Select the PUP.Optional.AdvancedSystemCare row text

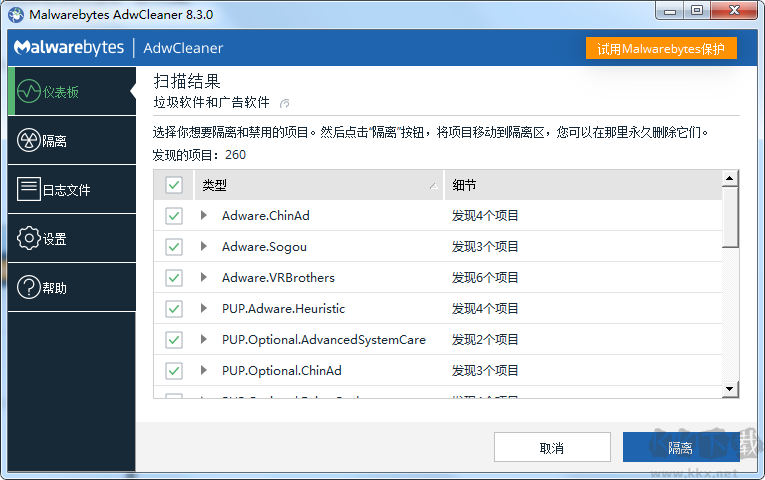tap(323, 340)
